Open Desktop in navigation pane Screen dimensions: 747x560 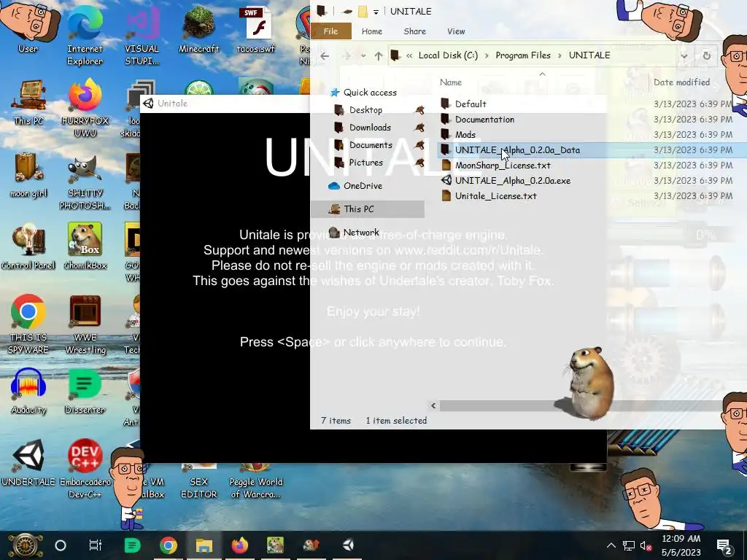[x=366, y=110]
